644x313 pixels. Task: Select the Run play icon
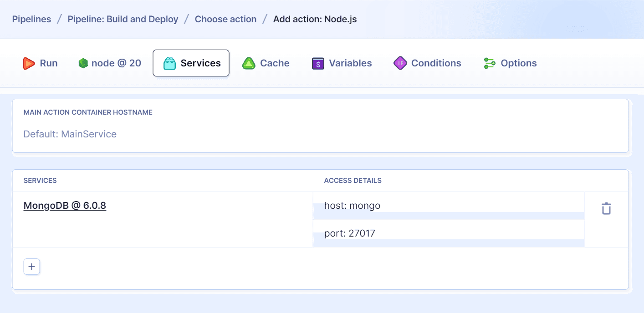click(x=29, y=63)
